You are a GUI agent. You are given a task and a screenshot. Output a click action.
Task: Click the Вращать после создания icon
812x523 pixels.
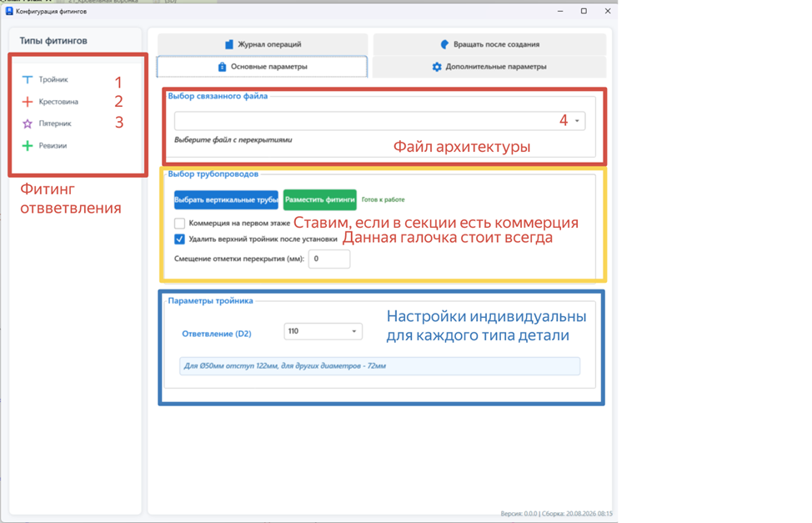[x=444, y=44]
